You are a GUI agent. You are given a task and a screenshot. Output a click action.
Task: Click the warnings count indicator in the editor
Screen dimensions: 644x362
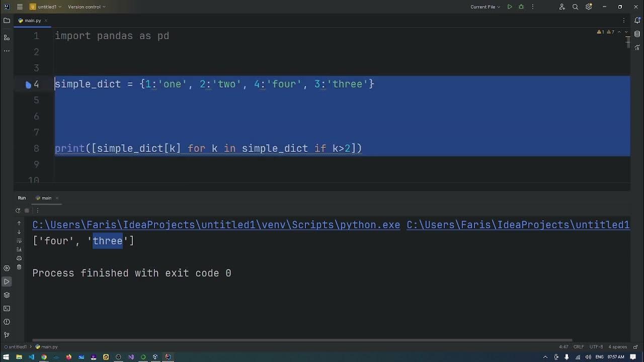(x=605, y=32)
